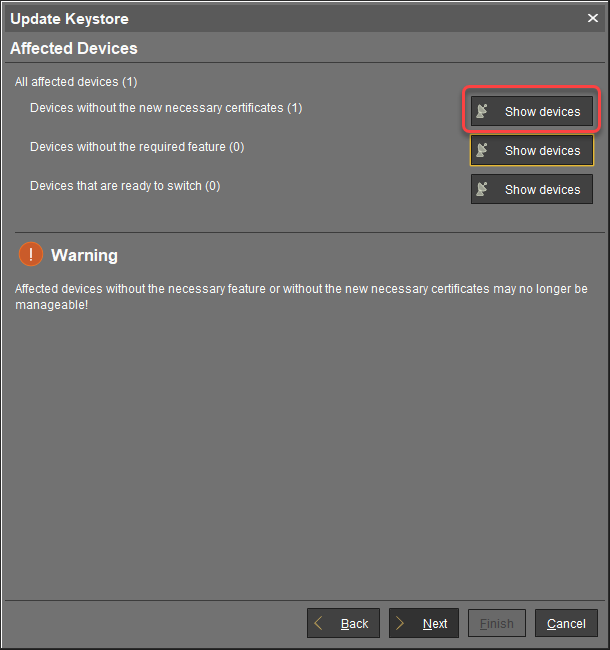Click the Warning heading text

[x=84, y=255]
